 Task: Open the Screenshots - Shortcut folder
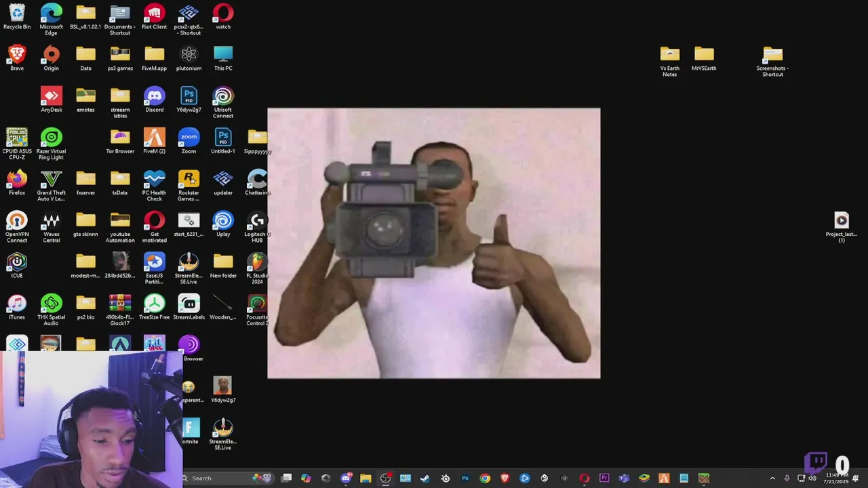[772, 61]
